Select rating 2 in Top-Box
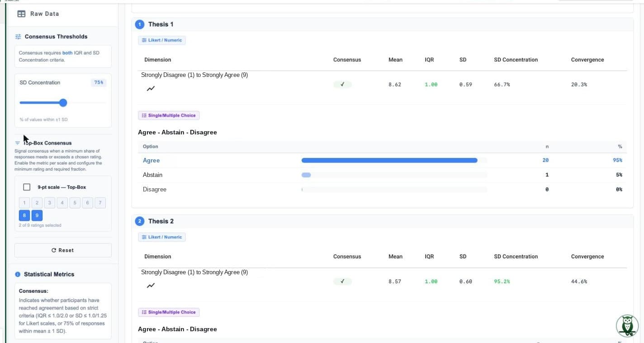The image size is (644, 343). 37,203
